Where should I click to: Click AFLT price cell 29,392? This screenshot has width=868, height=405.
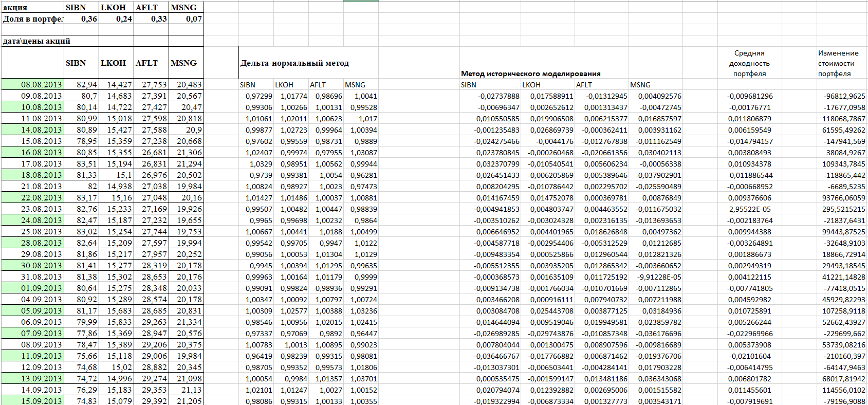click(152, 401)
